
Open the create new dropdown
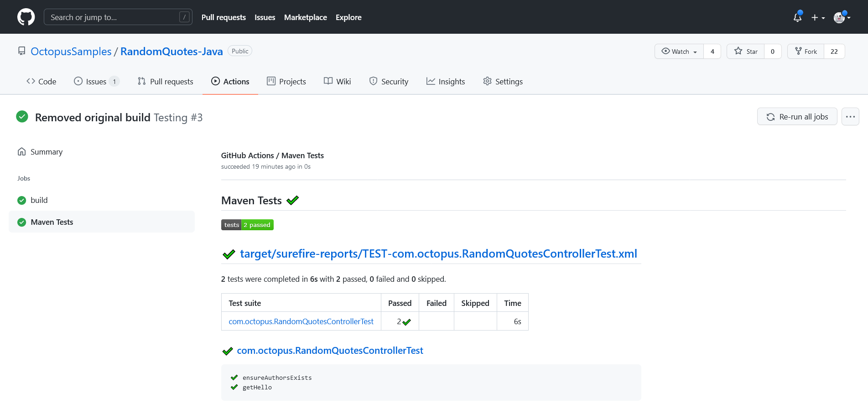click(818, 17)
